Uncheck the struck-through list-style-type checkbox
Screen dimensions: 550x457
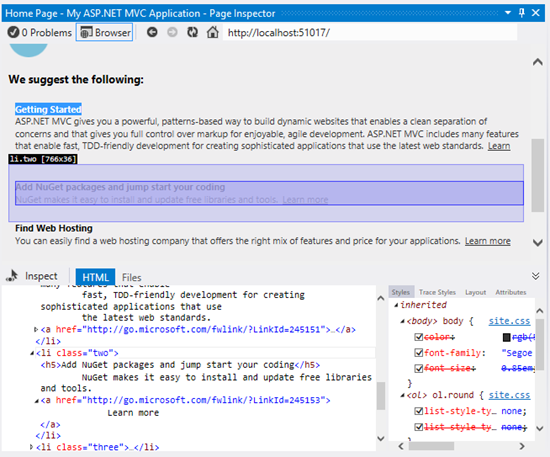(418, 427)
